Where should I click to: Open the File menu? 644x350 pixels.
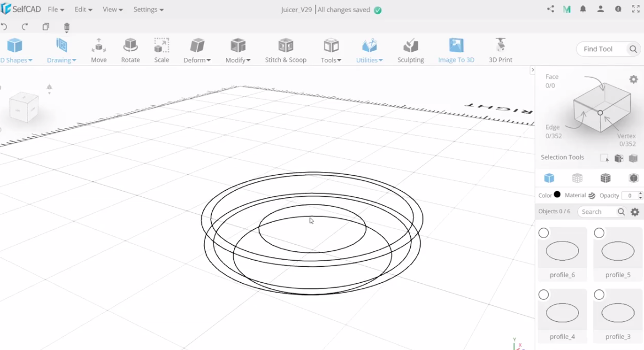pyautogui.click(x=56, y=9)
